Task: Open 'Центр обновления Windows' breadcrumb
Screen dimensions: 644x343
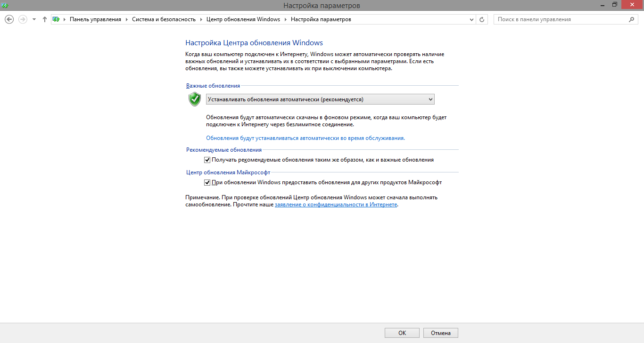Action: pyautogui.click(x=243, y=19)
